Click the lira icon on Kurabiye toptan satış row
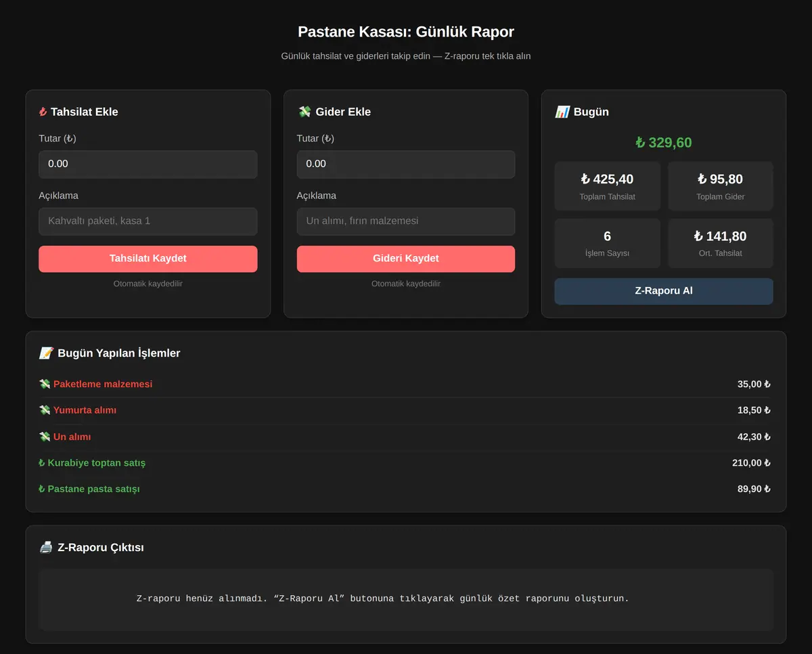 pos(42,463)
